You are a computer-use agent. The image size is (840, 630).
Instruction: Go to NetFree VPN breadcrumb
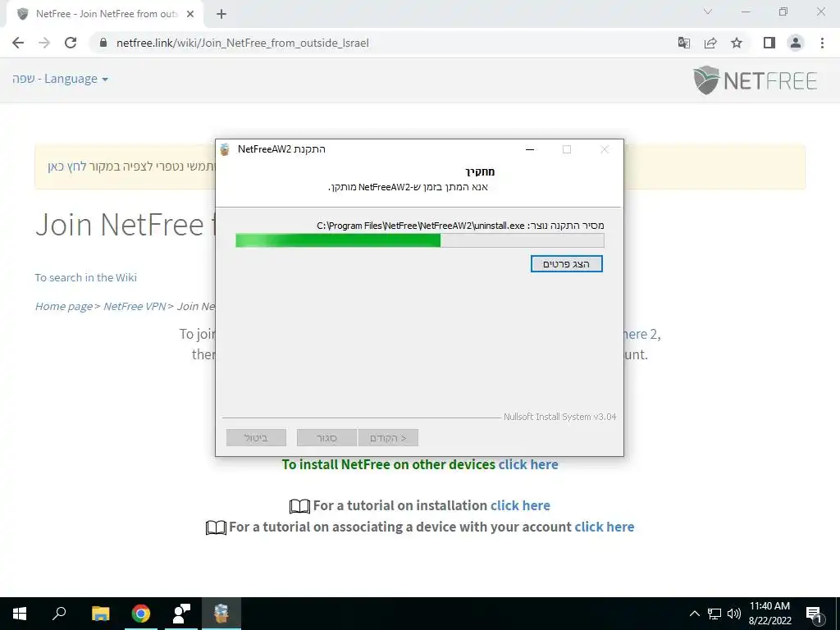click(x=135, y=306)
